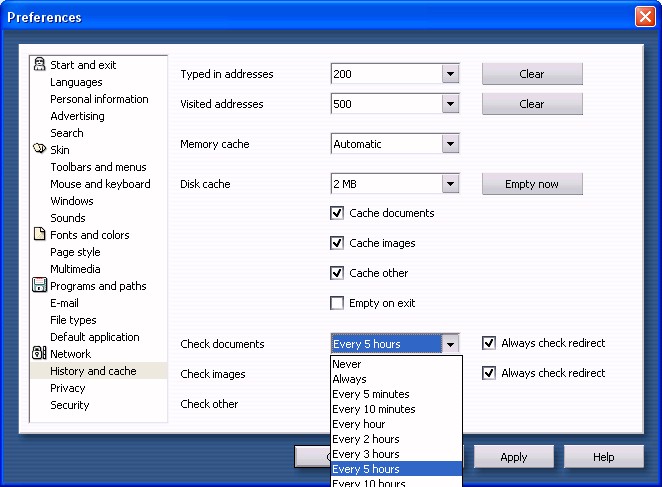Pick Every hour in the open list
The width and height of the screenshot is (662, 487).
tap(359, 424)
